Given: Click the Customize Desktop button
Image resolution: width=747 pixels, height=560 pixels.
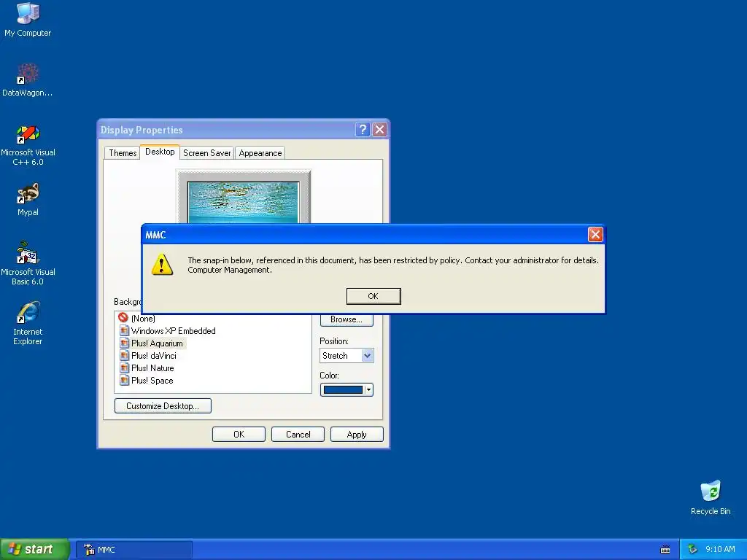Looking at the screenshot, I should [163, 405].
